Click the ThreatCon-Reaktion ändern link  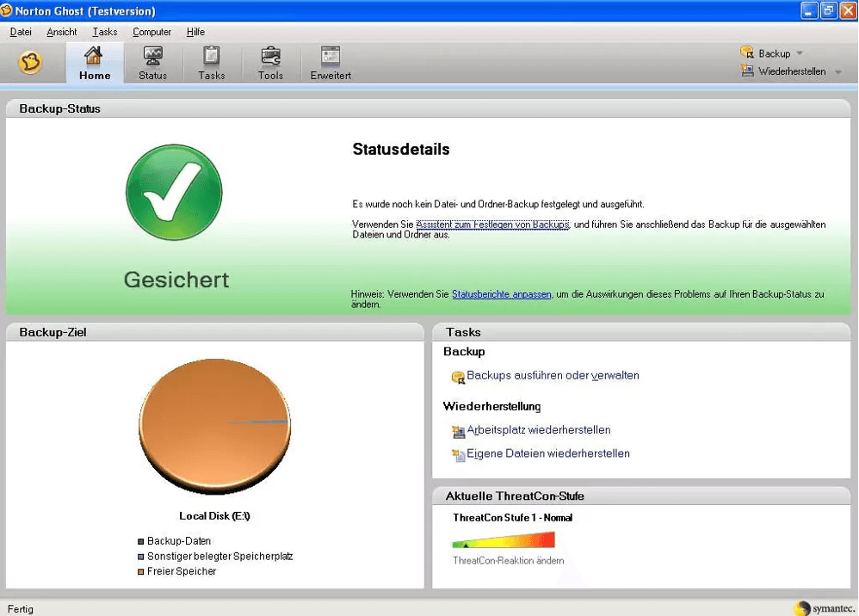pos(509,560)
